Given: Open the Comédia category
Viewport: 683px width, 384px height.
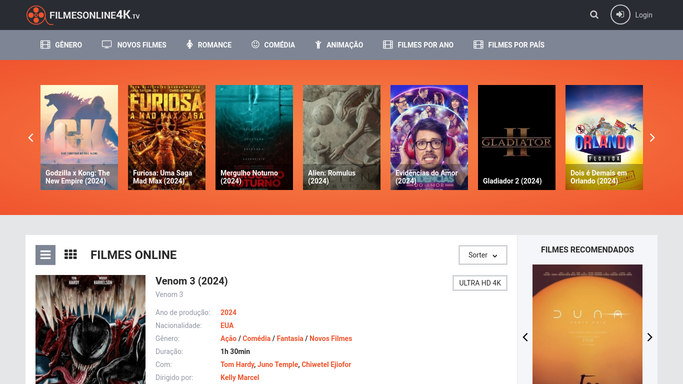Looking at the screenshot, I should [279, 45].
